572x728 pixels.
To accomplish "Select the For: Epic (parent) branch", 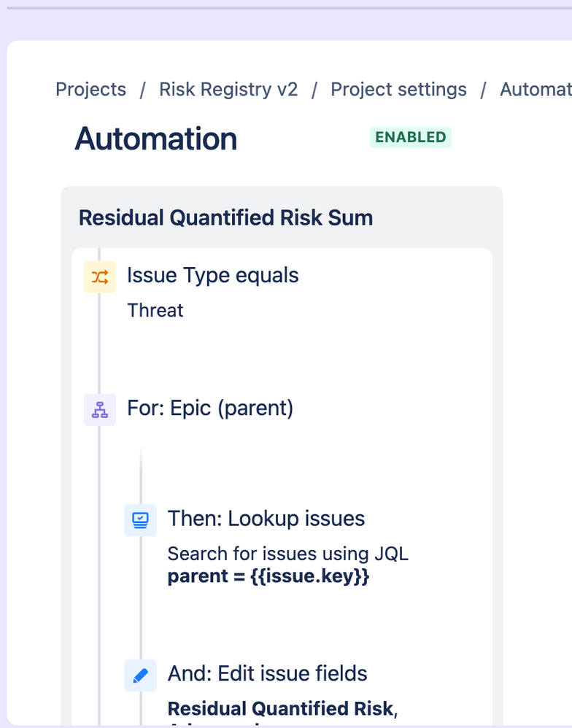I will 210,408.
